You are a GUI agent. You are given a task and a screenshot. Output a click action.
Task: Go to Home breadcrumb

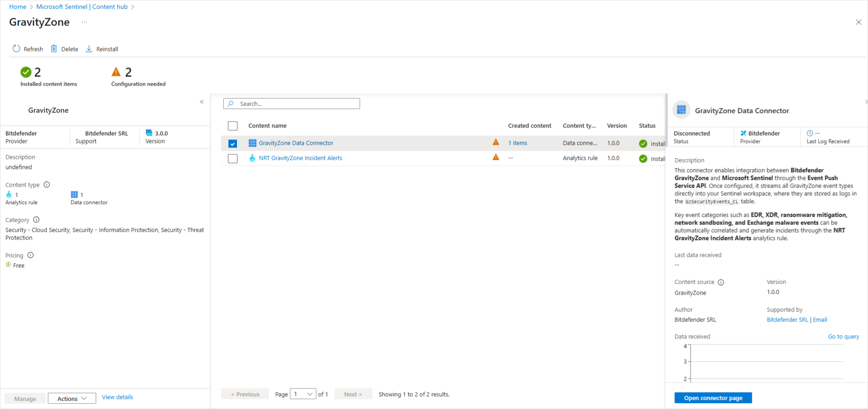[x=18, y=7]
